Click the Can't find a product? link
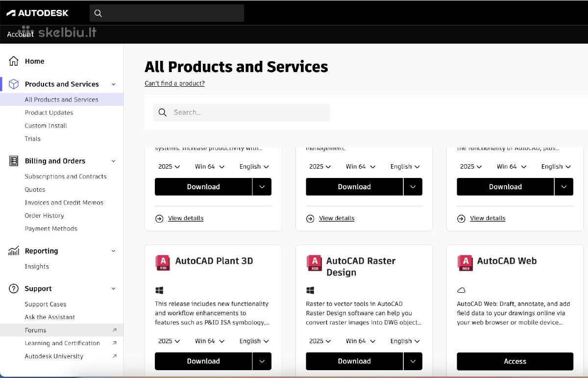Viewport: 588px width, 378px height. coord(174,83)
